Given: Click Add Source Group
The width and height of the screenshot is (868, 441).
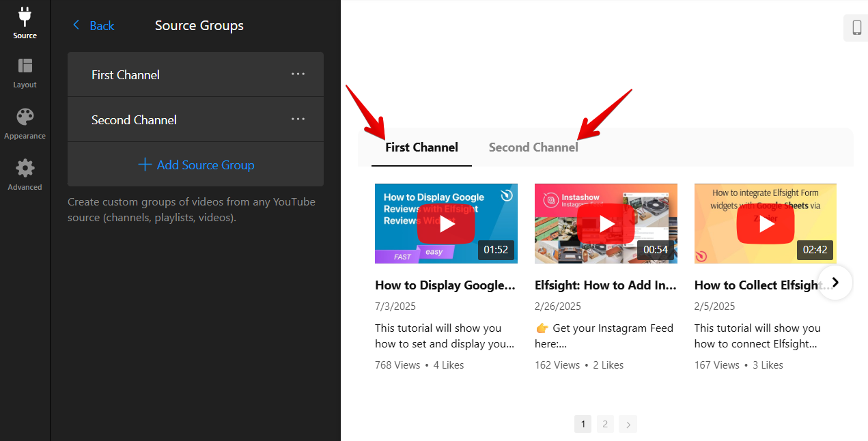Looking at the screenshot, I should [x=196, y=165].
